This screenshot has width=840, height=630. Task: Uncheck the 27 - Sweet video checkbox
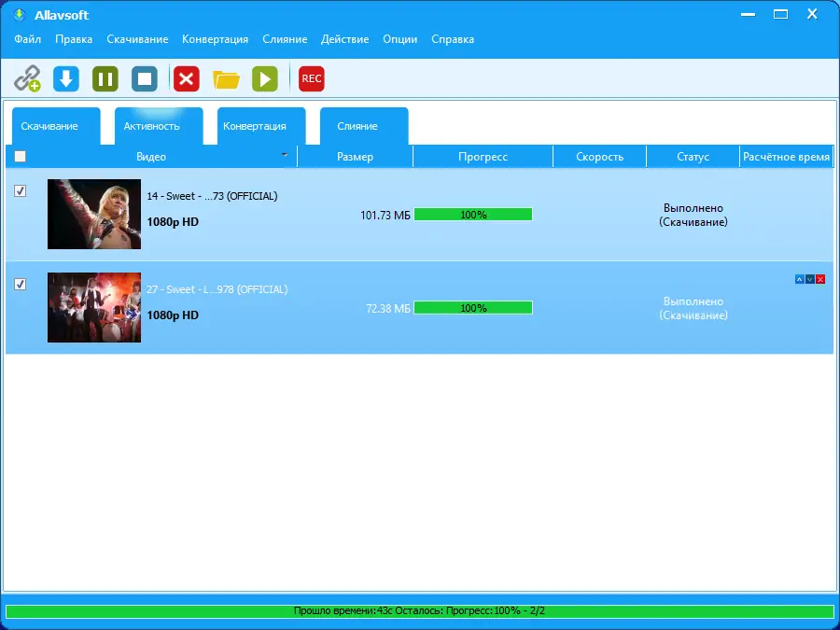(20, 284)
